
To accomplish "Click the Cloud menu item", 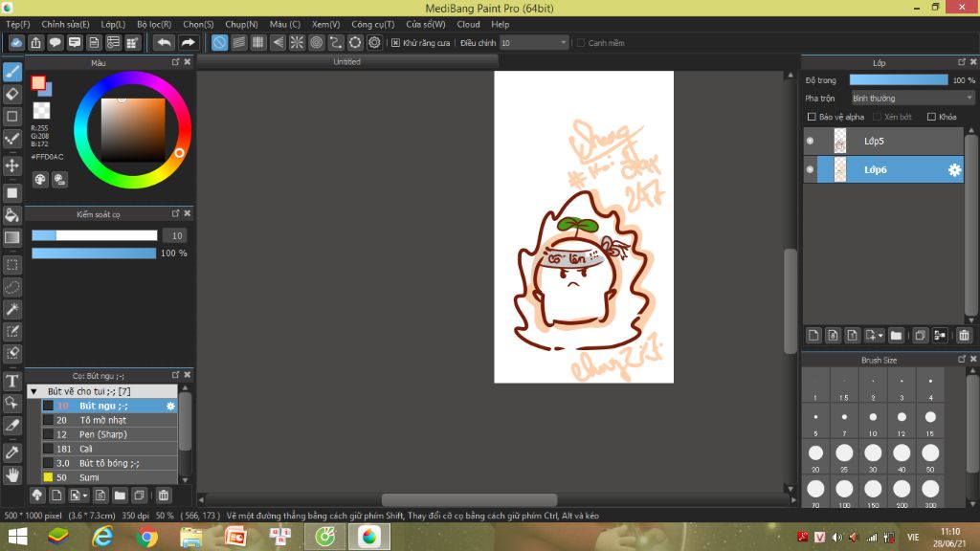I will pyautogui.click(x=468, y=24).
